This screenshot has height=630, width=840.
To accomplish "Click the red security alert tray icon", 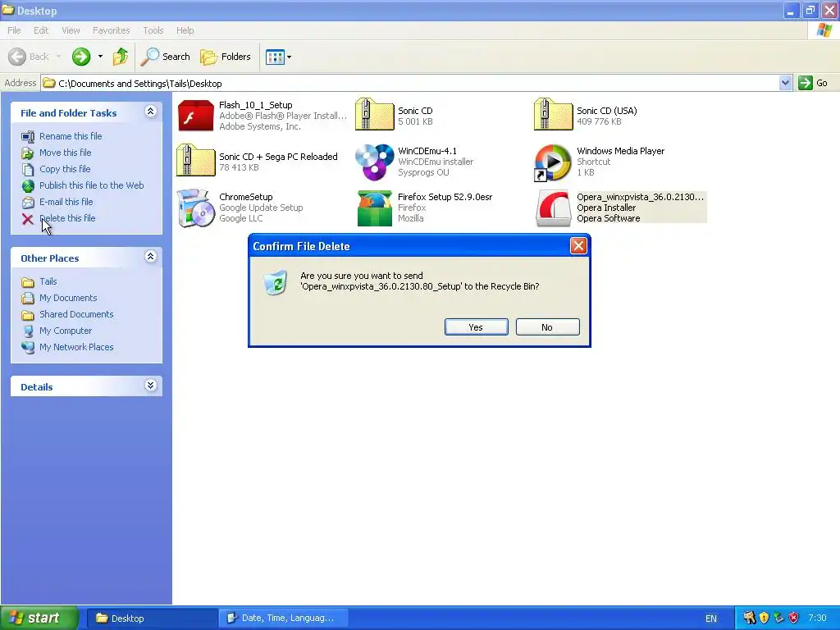I will [794, 618].
